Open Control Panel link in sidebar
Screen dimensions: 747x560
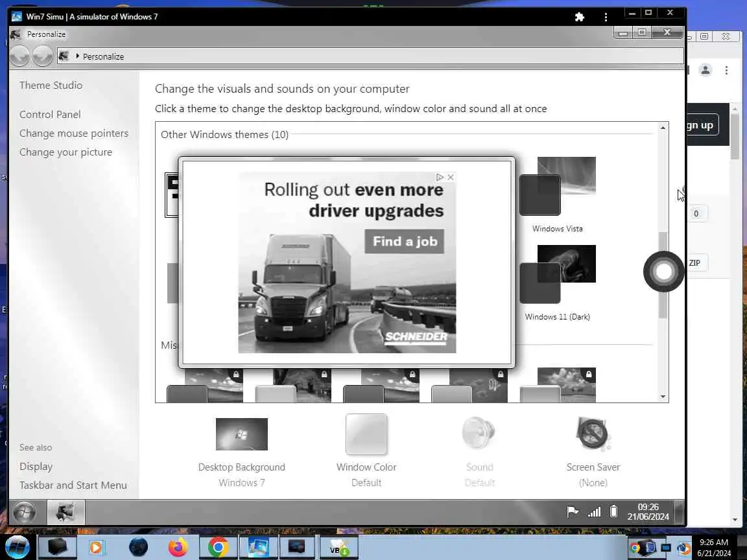coord(50,114)
